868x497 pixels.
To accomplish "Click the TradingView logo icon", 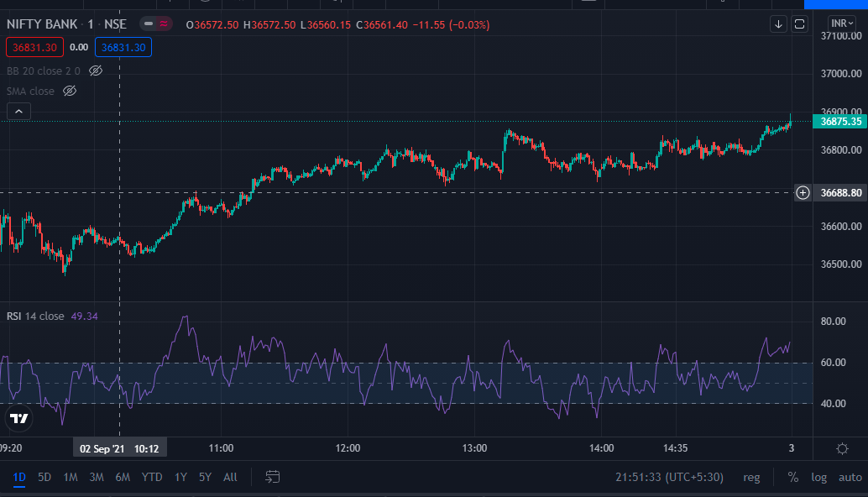I will point(18,418).
